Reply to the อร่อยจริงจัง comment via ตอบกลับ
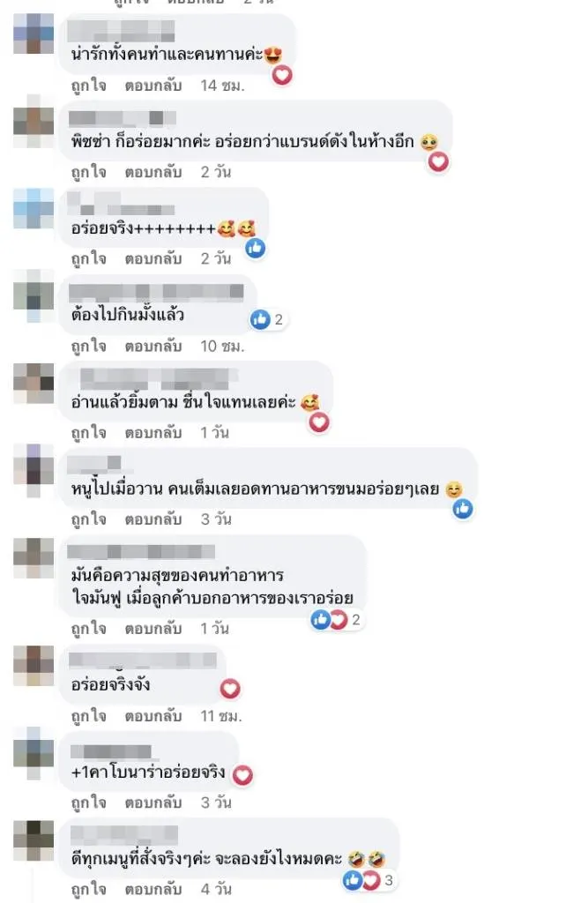 [x=153, y=716]
